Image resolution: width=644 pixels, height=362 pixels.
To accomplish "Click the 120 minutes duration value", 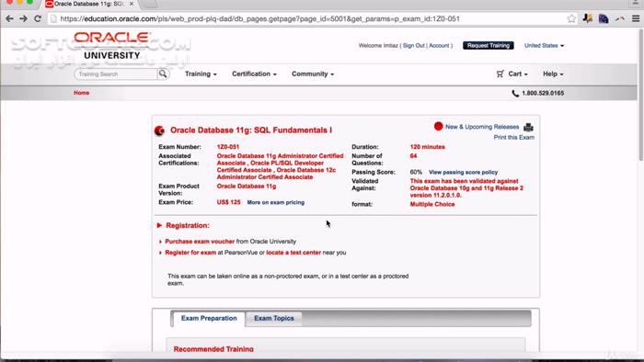I will (x=427, y=147).
